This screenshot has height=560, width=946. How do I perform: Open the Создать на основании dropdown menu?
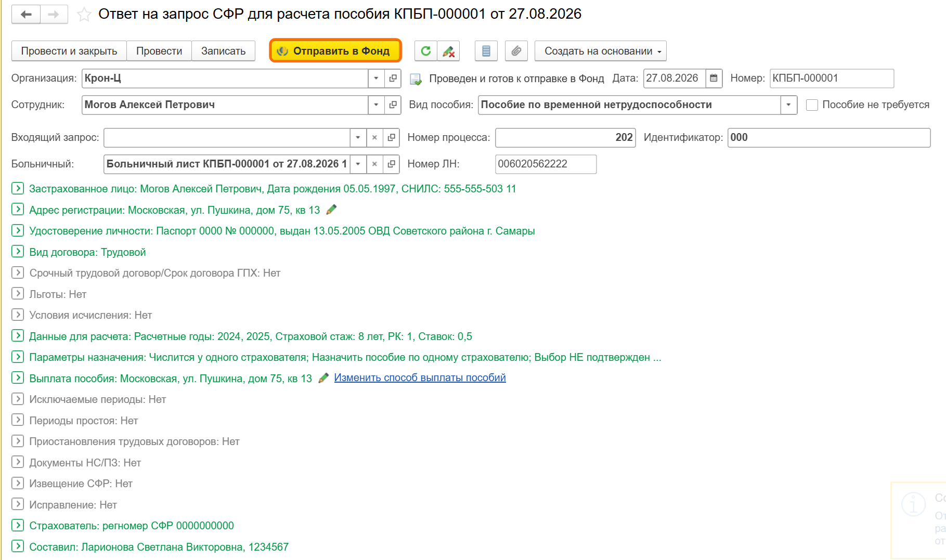tap(601, 51)
